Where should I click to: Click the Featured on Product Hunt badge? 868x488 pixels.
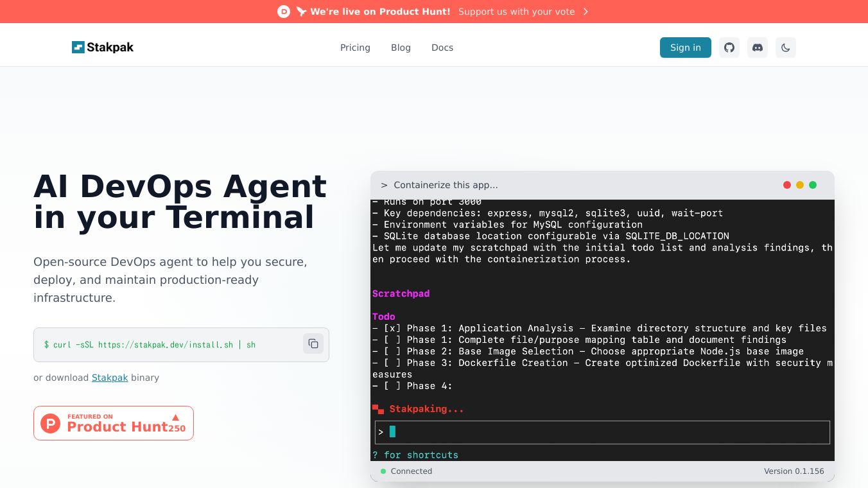114,423
